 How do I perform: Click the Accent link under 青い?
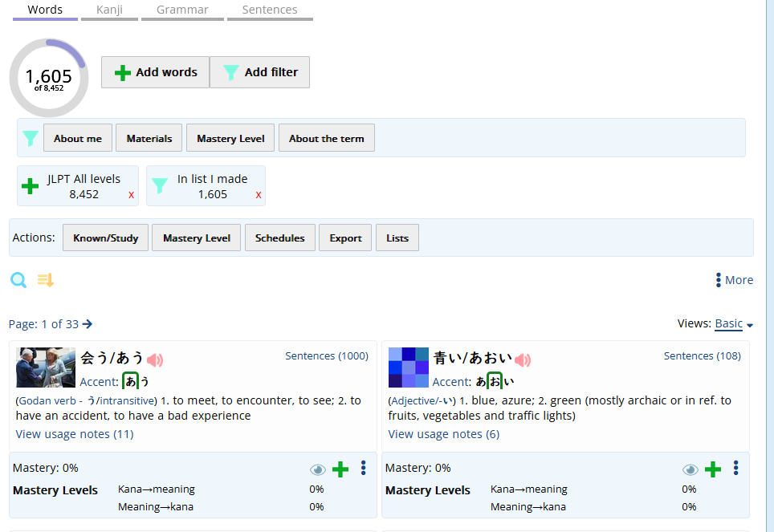[451, 382]
